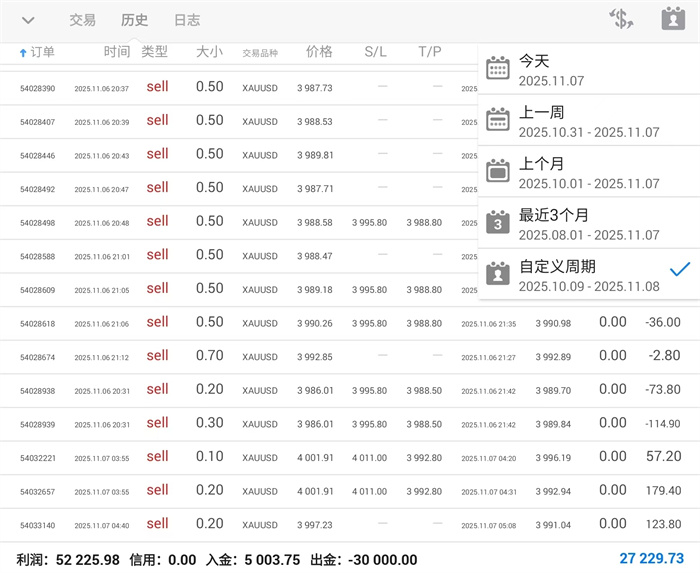Screen dimensions: 700x573
Task: Click the week calendar icon beside 上一周
Action: click(x=498, y=119)
